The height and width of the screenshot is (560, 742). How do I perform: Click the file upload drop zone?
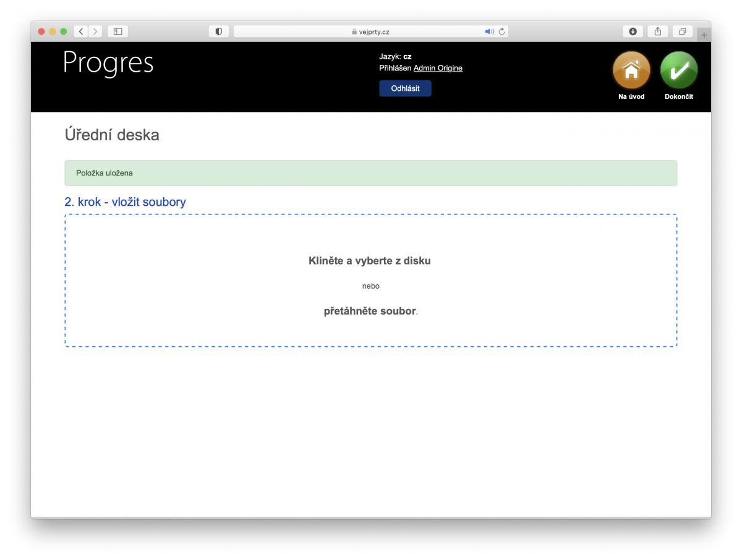tap(370, 281)
